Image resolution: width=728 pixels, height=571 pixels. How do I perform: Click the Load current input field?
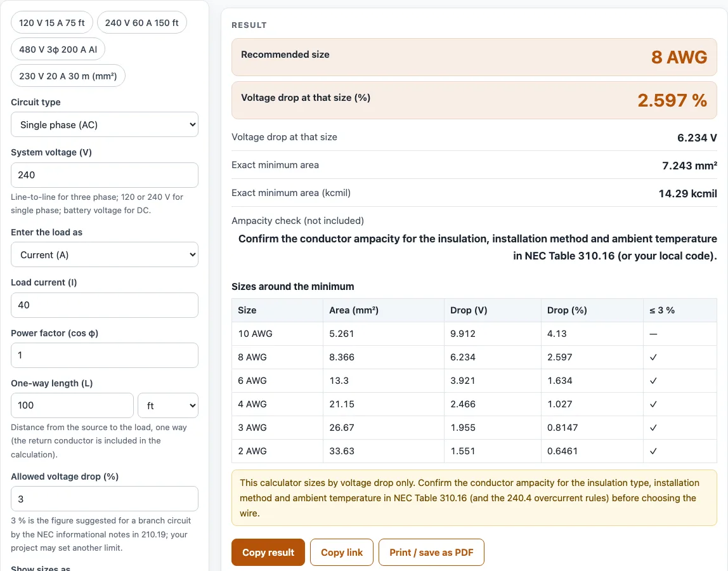[105, 305]
